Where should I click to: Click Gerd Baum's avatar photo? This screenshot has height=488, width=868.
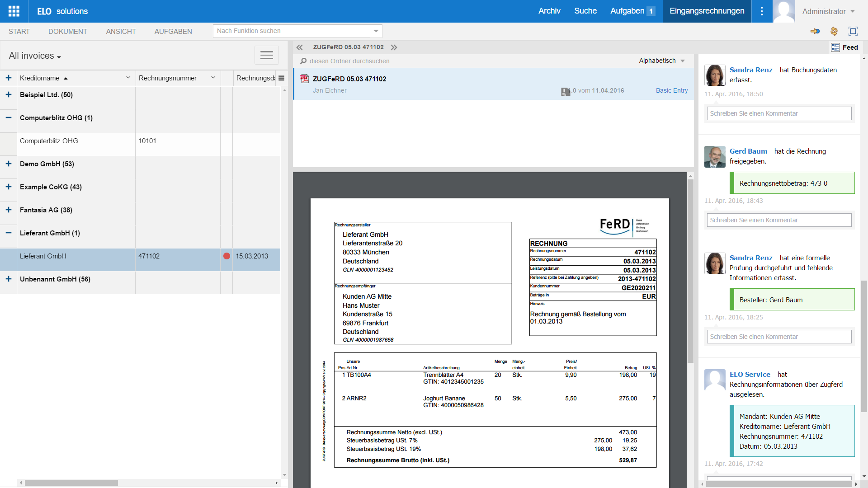[x=715, y=156]
